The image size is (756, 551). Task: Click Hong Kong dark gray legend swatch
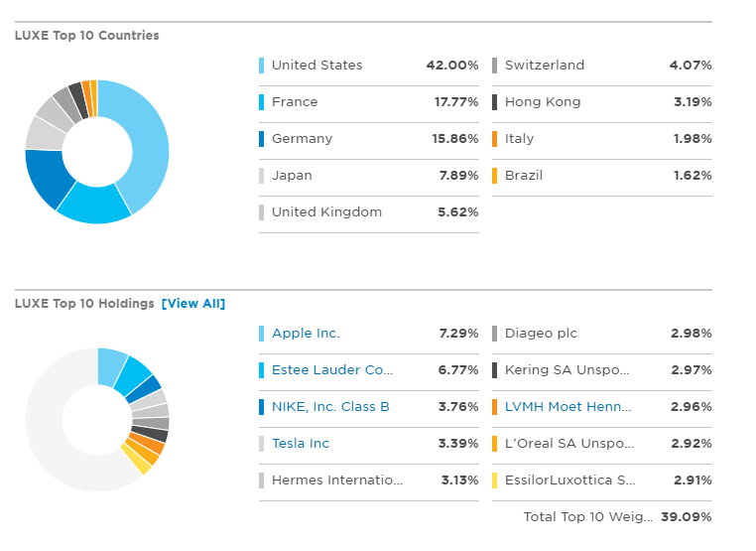tap(494, 102)
